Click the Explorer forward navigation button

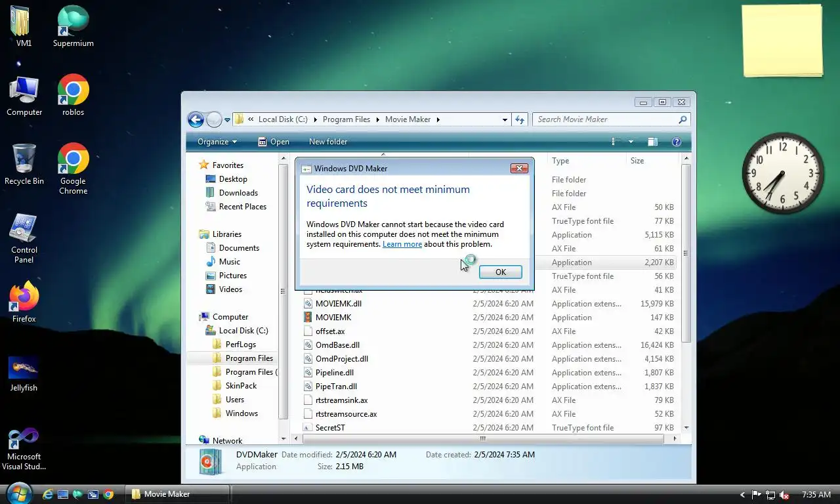214,119
